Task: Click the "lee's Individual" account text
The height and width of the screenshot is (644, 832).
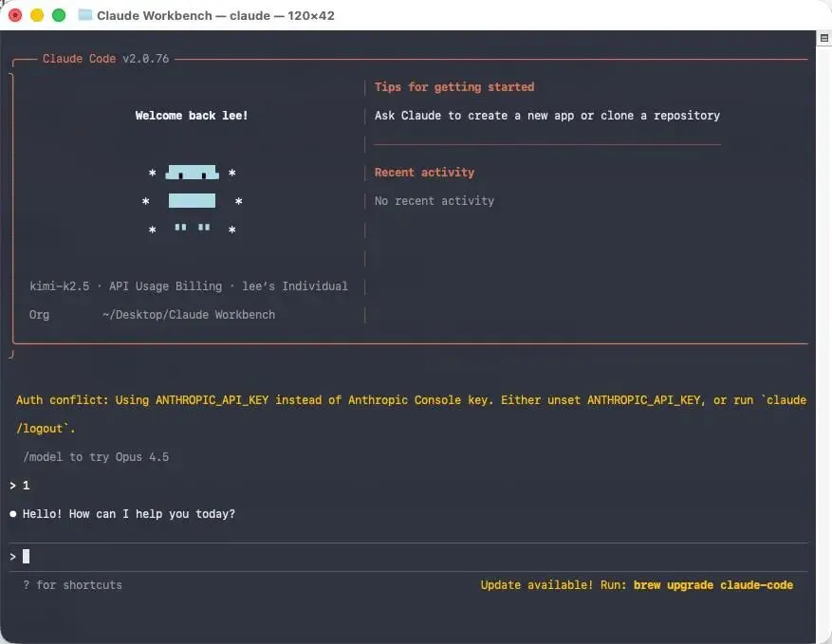Action: [x=295, y=286]
